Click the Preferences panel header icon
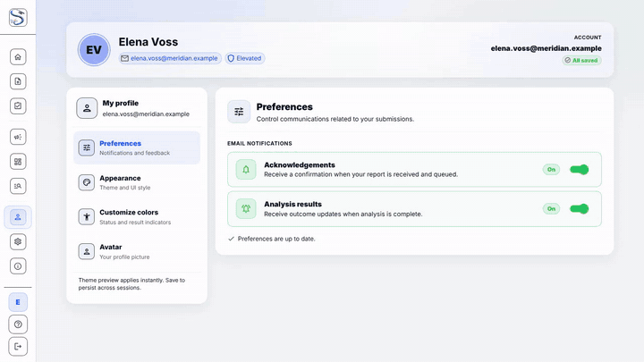This screenshot has height=362, width=644. (239, 112)
